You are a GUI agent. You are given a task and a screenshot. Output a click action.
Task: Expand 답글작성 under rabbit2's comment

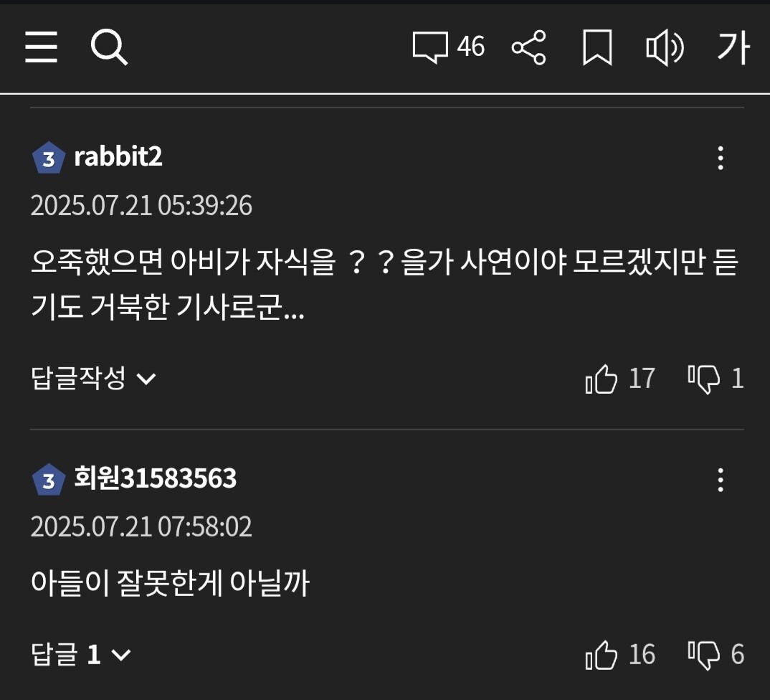click(x=93, y=378)
